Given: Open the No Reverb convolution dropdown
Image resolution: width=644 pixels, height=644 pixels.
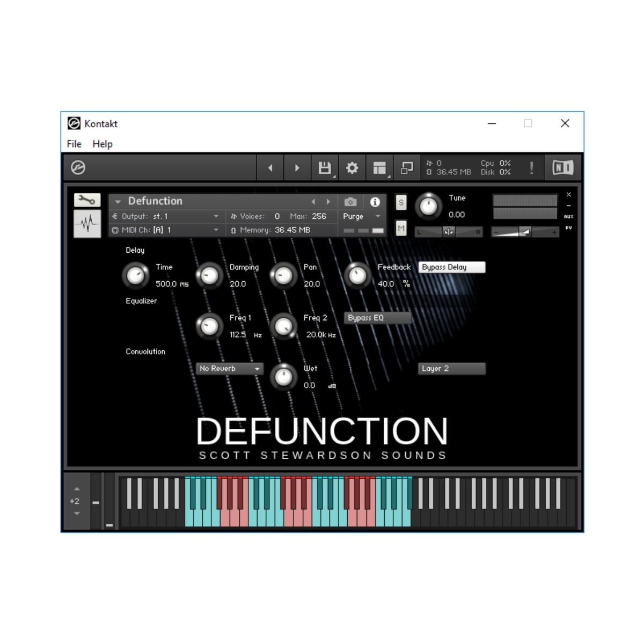Looking at the screenshot, I should click(229, 369).
